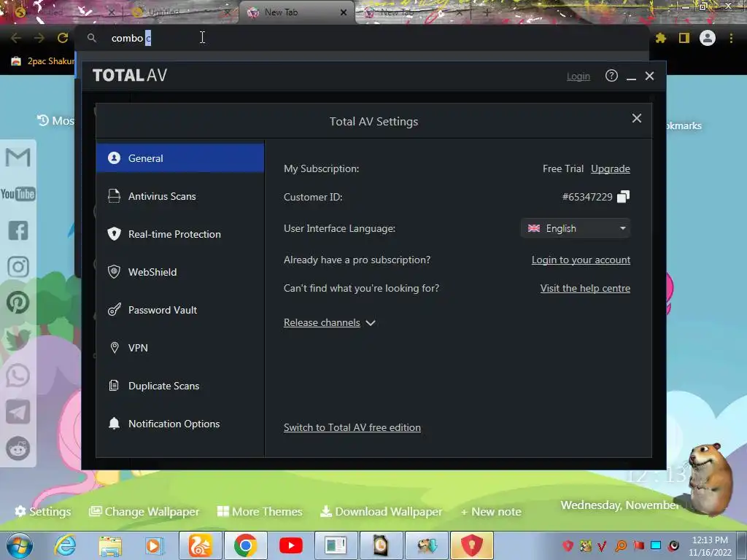This screenshot has height=560, width=747.
Task: Open the VPN settings section
Action: 180,348
